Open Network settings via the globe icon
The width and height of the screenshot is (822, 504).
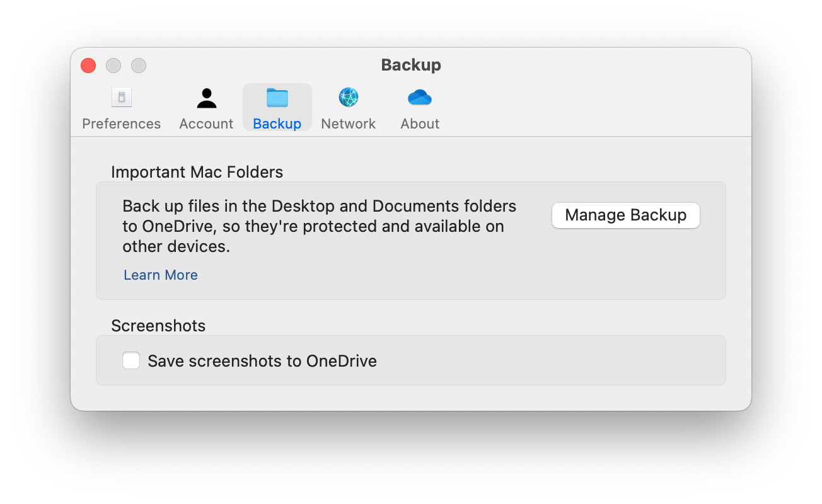[x=348, y=96]
